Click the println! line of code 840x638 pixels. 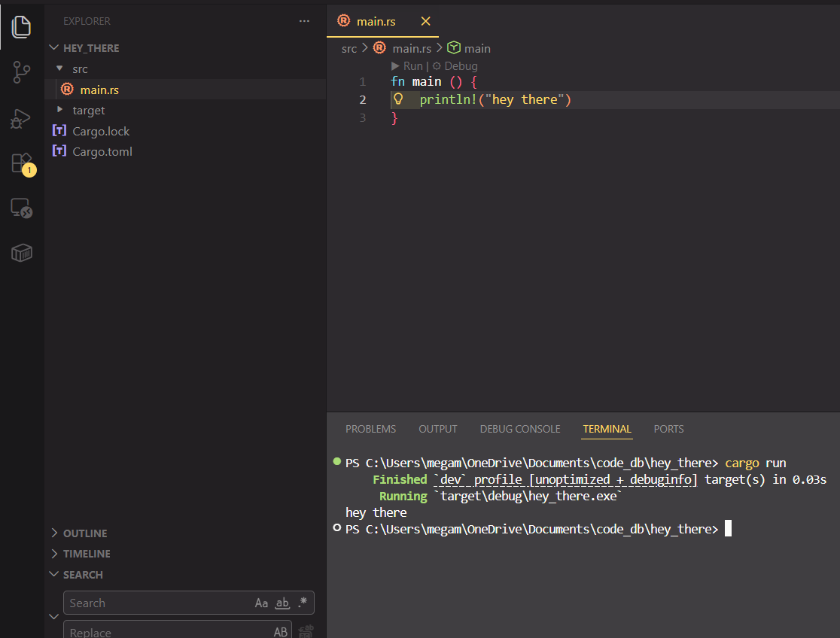coord(495,99)
